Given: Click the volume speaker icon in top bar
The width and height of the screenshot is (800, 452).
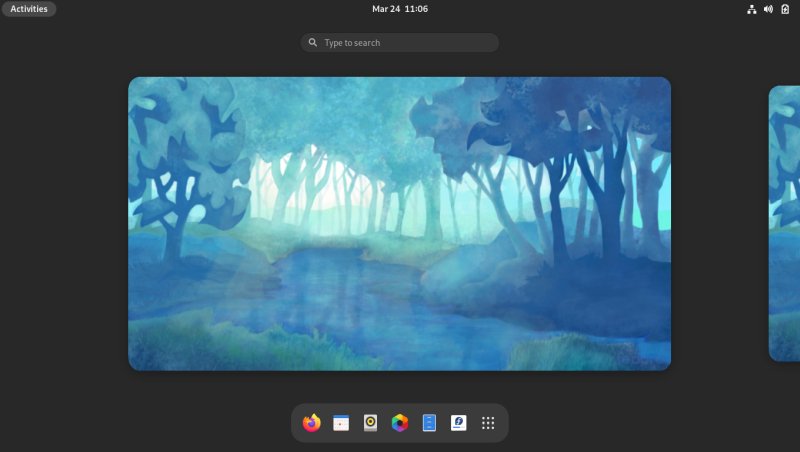Looking at the screenshot, I should coord(768,9).
